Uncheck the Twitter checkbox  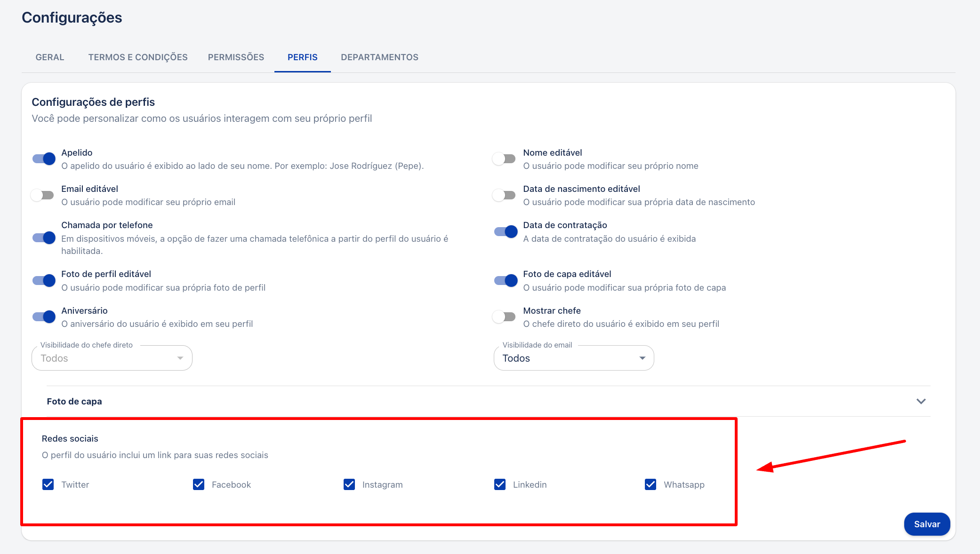[x=48, y=484]
